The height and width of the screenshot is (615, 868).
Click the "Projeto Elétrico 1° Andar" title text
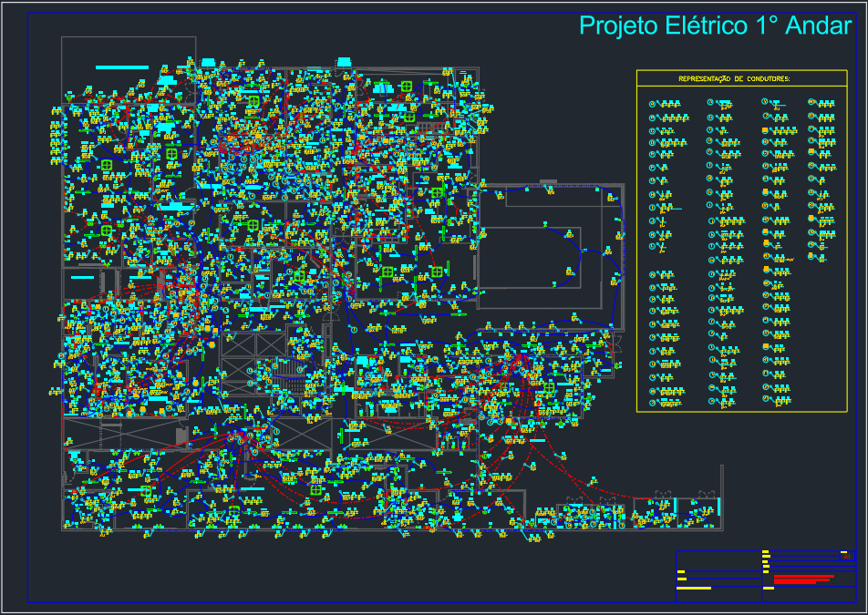[x=716, y=26]
